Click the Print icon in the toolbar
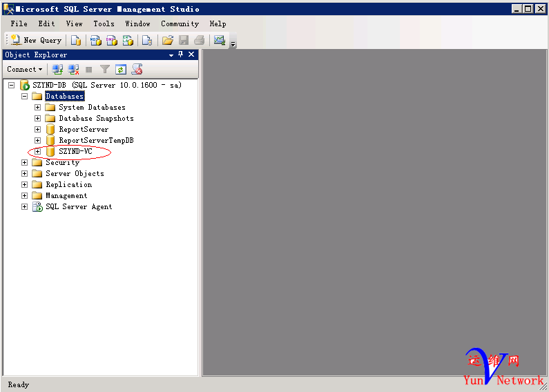Image resolution: width=549 pixels, height=392 pixels. click(x=199, y=41)
